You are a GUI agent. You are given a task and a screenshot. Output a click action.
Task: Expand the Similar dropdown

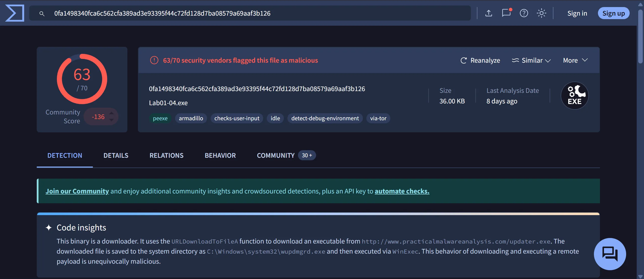pos(531,60)
